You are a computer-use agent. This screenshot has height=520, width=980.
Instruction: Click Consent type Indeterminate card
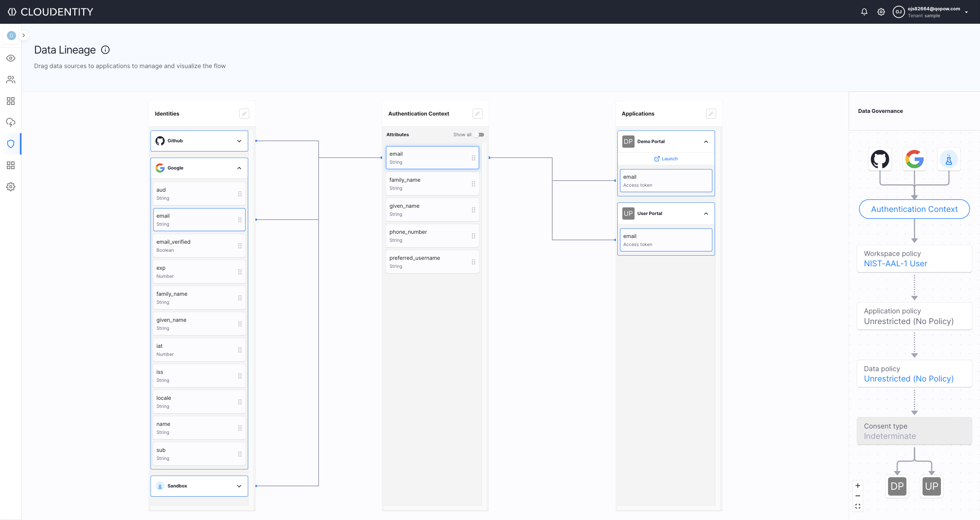coord(914,431)
